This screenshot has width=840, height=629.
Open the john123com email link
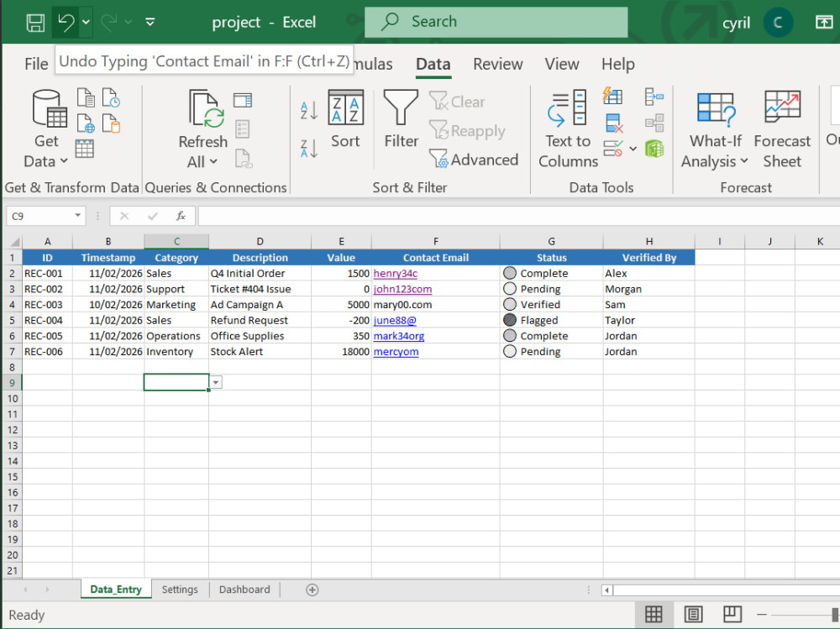coord(402,289)
